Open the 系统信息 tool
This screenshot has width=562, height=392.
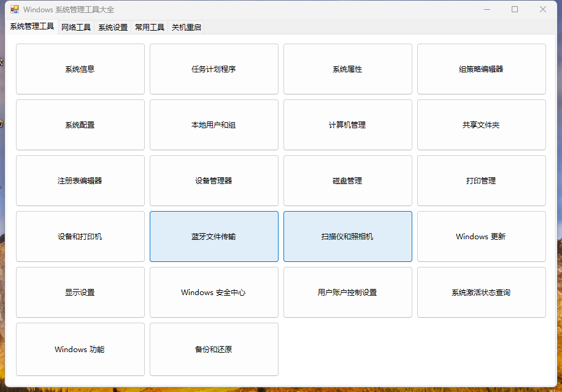tap(80, 69)
